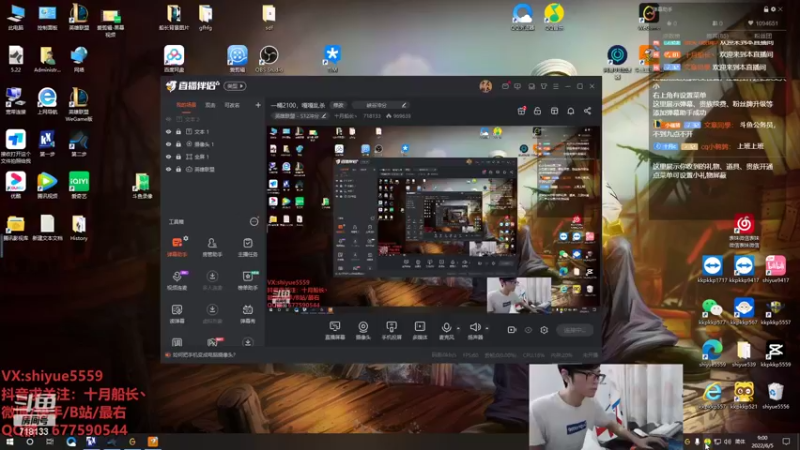This screenshot has width=800, height=450.
Task: Switch to the second scene tab
Action: (210, 105)
